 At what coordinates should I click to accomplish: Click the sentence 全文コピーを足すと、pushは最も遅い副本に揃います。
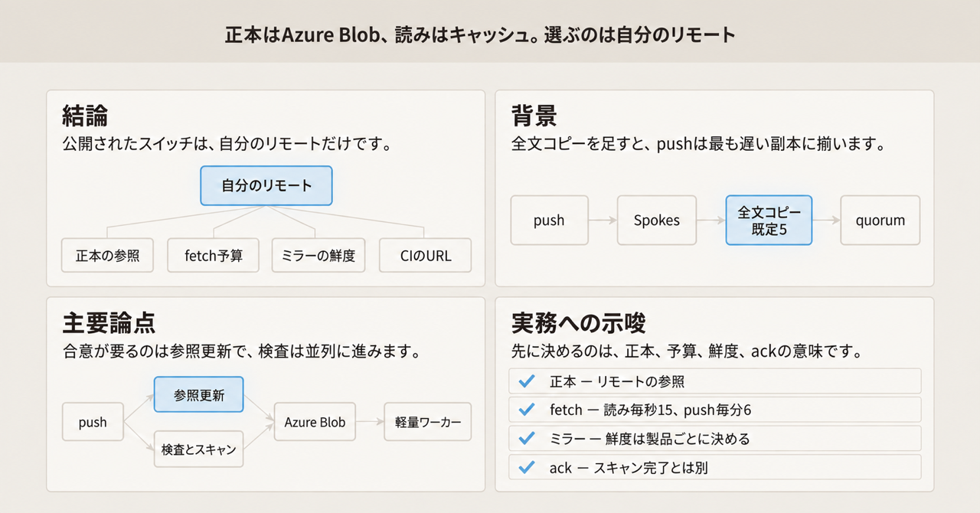698,143
